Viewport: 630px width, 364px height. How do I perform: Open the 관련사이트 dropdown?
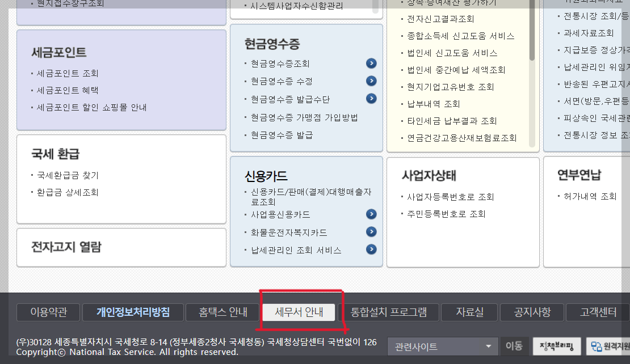click(x=442, y=346)
